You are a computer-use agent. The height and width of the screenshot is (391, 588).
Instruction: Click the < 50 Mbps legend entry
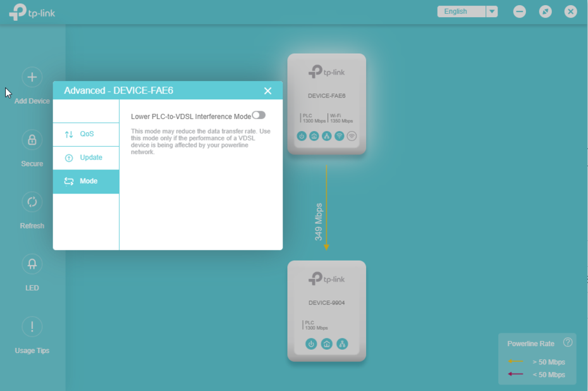(537, 375)
